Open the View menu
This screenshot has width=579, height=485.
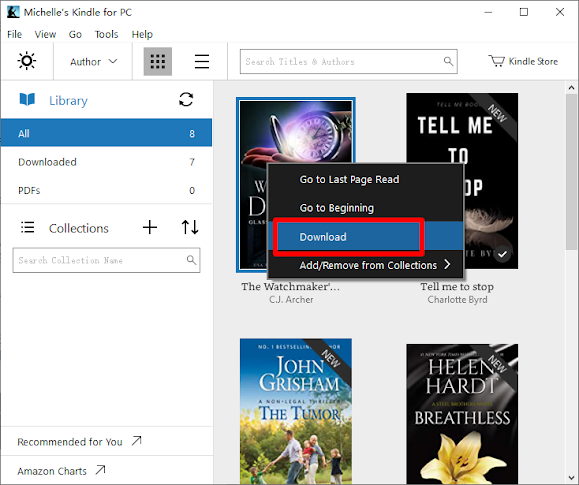coord(45,34)
